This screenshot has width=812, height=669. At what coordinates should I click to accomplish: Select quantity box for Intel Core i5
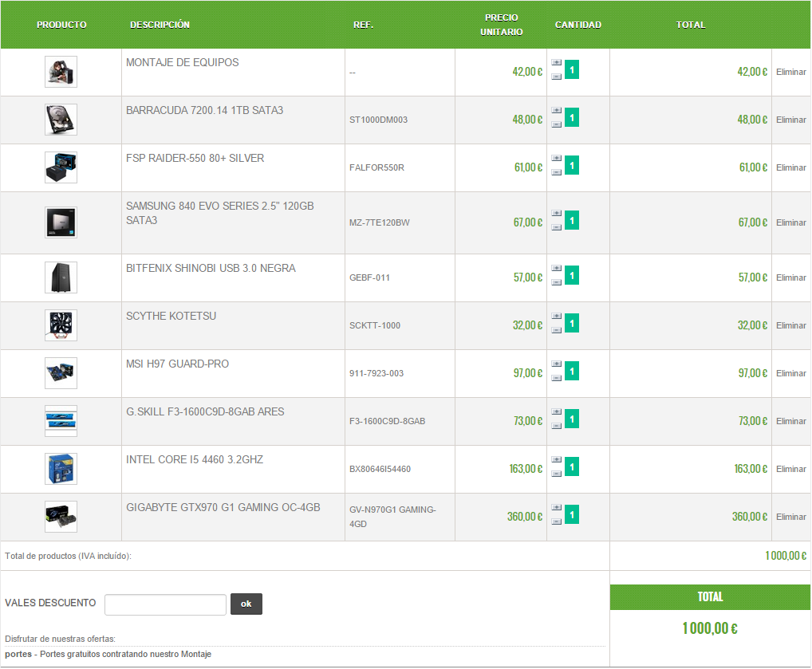[x=572, y=466]
